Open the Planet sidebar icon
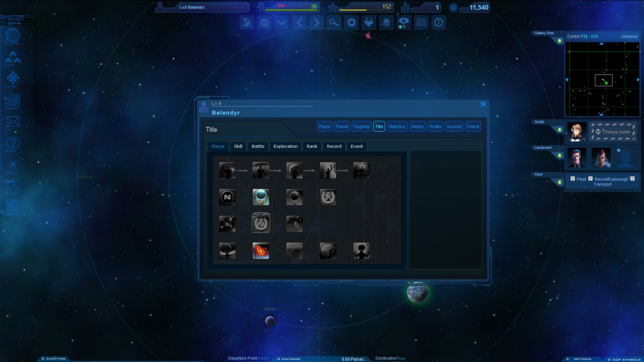The image size is (644, 362). [x=13, y=36]
